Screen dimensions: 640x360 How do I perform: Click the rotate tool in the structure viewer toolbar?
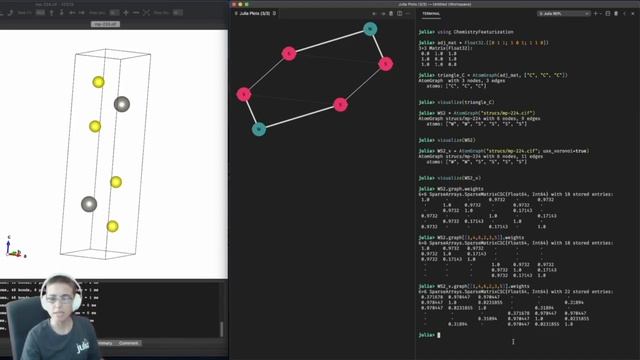(x=11, y=13)
